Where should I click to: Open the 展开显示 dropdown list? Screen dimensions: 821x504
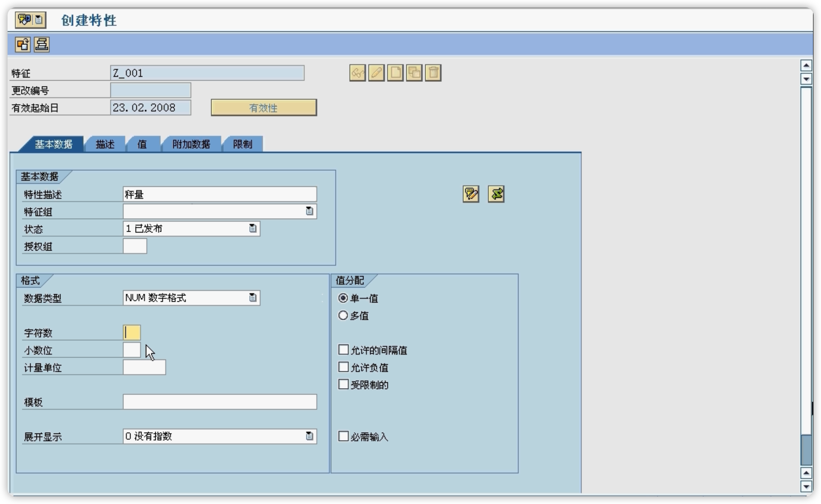click(x=309, y=436)
